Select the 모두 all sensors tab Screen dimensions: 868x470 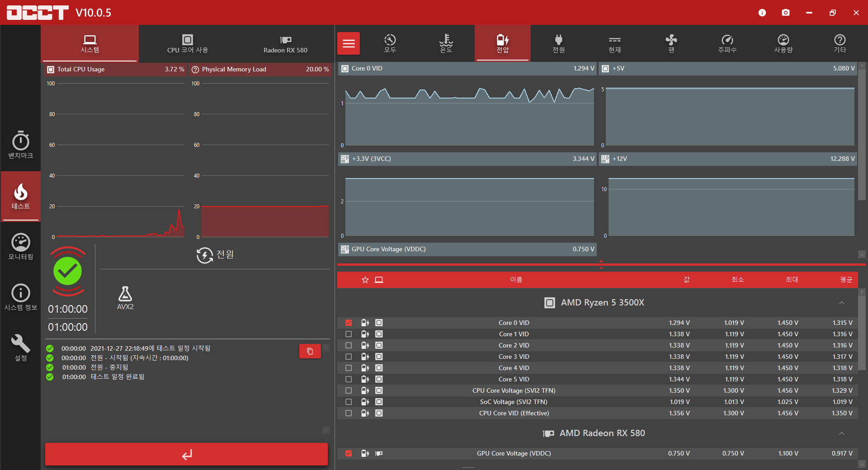(390, 43)
